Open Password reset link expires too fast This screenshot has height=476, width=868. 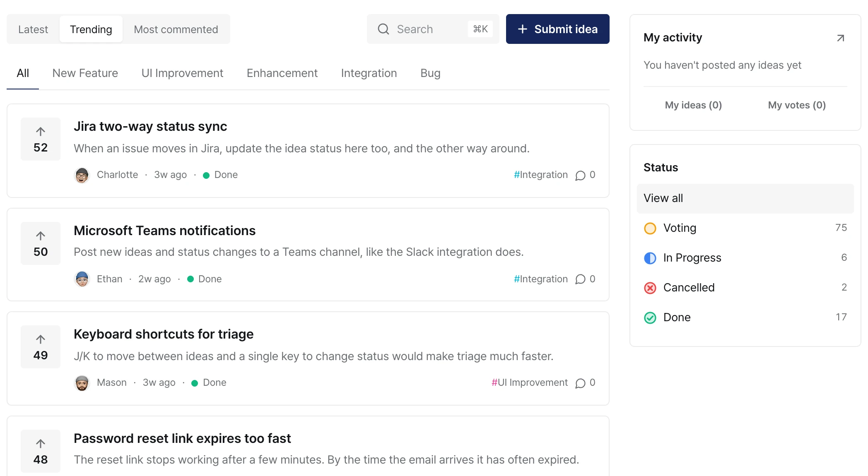point(182,438)
